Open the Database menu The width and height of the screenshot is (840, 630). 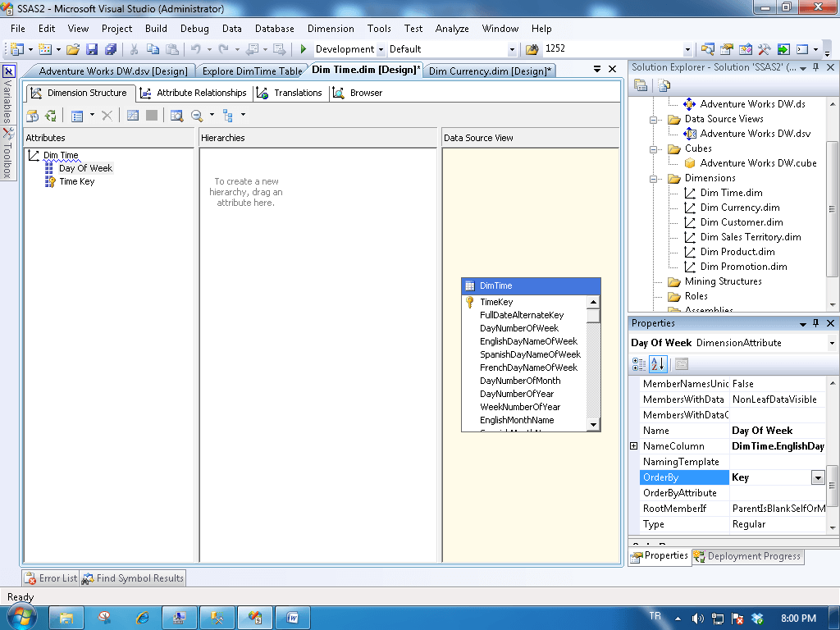pyautogui.click(x=274, y=29)
